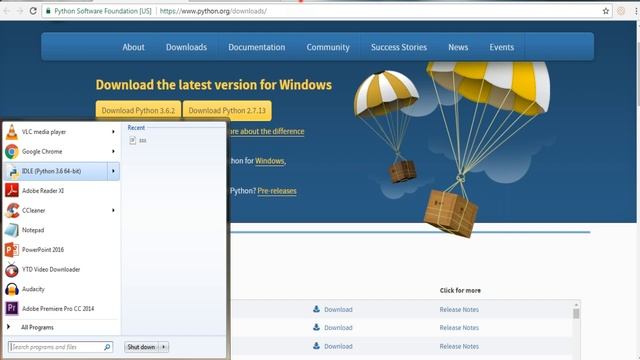640x360 pixels.
Task: Click the YTD Video Downloader label
Action: tap(51, 269)
